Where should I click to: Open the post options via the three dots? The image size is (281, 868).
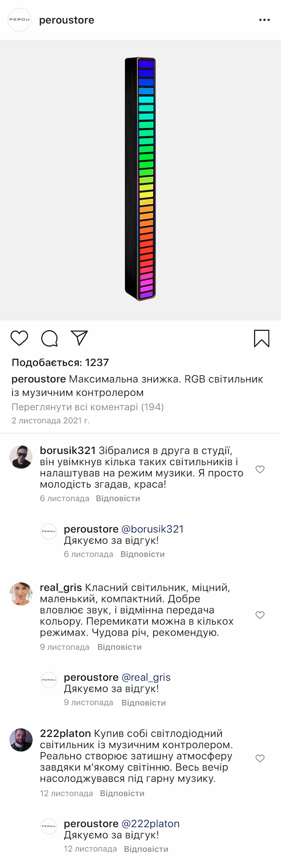point(264,20)
